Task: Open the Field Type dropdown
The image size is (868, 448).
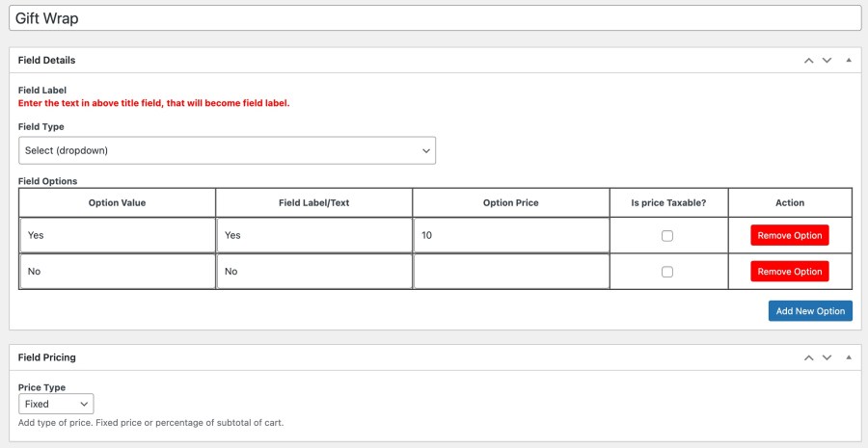Action: click(227, 150)
